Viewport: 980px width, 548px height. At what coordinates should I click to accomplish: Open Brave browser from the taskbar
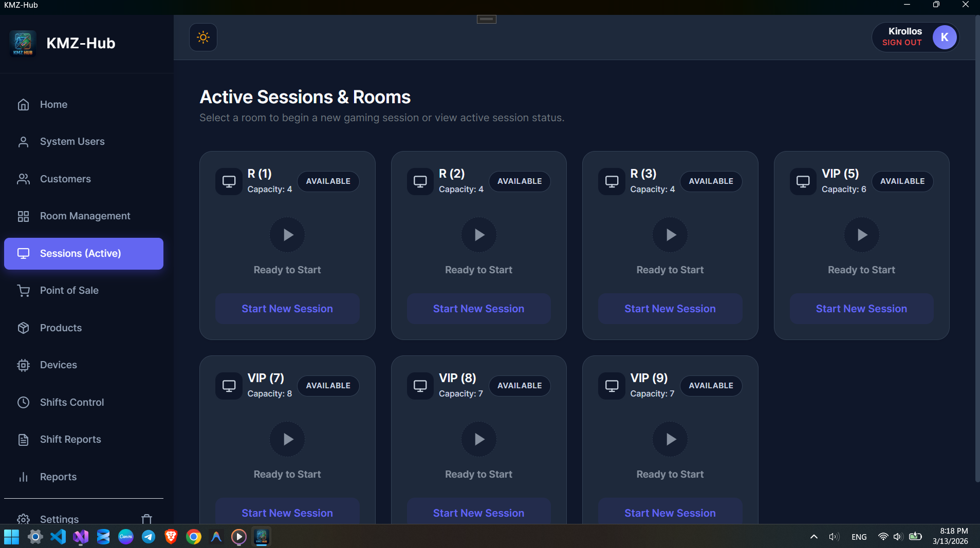click(171, 537)
